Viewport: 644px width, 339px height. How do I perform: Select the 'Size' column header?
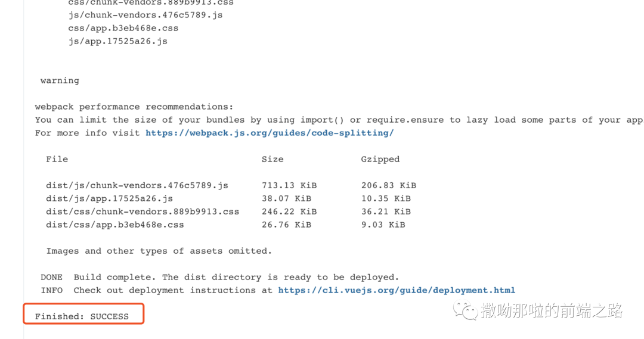point(273,159)
